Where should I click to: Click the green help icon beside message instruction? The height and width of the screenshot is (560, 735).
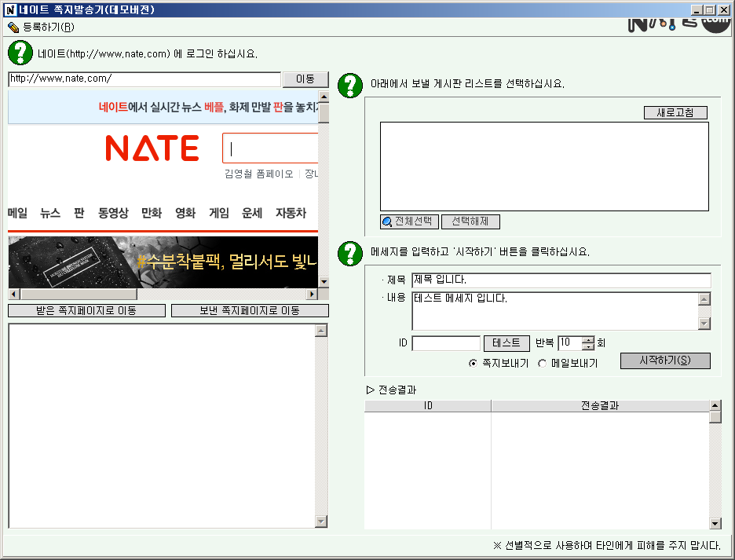coord(349,253)
